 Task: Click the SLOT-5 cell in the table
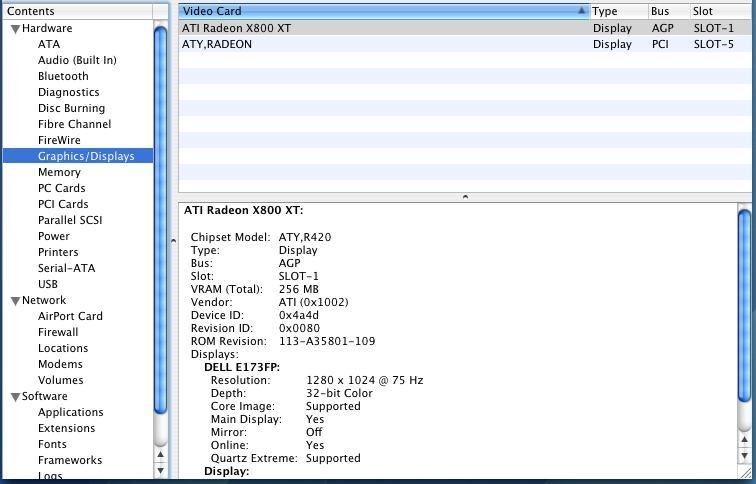tap(714, 44)
